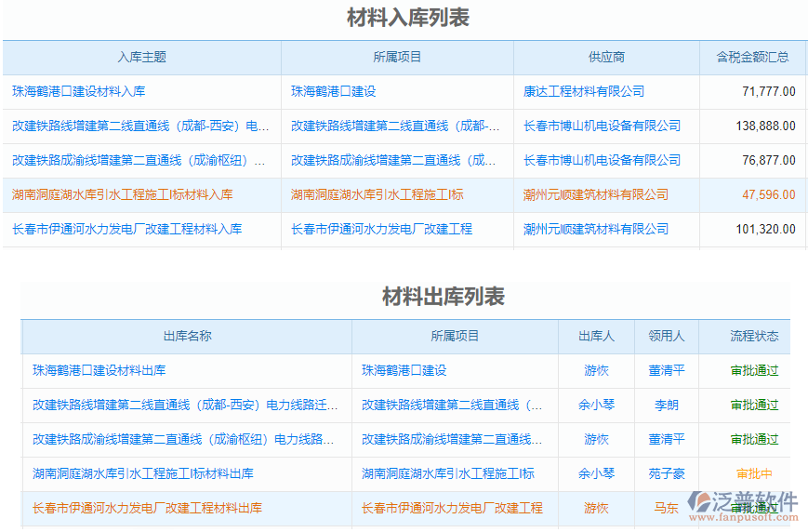The image size is (808, 532).
Task: Click supplier 潮州元顺建筑材料有限公司 in the 47,596.00 row
Action: [x=596, y=195]
